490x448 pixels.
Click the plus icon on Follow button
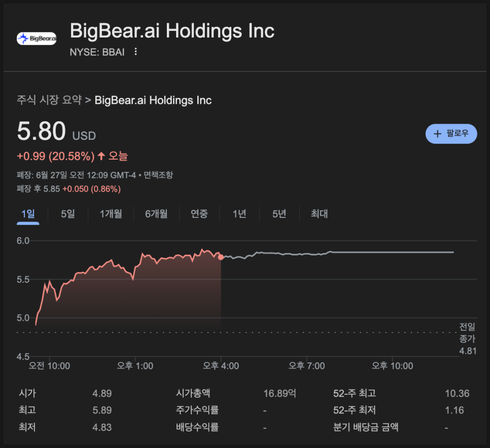pos(438,134)
